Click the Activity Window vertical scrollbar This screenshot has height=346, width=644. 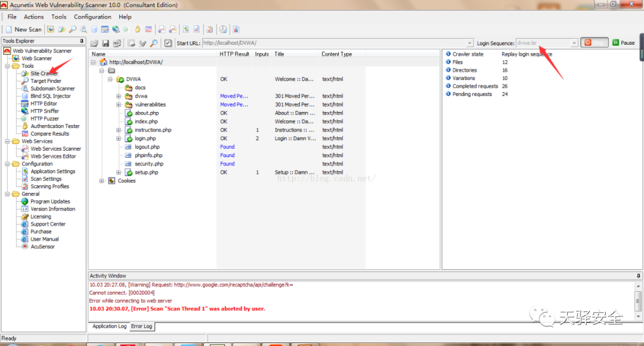point(638,301)
